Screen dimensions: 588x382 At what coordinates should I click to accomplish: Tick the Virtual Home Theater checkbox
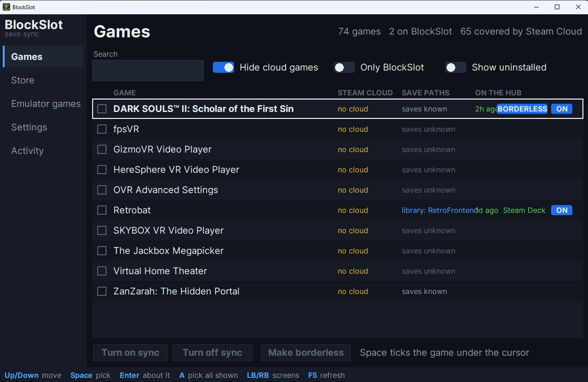tap(102, 271)
